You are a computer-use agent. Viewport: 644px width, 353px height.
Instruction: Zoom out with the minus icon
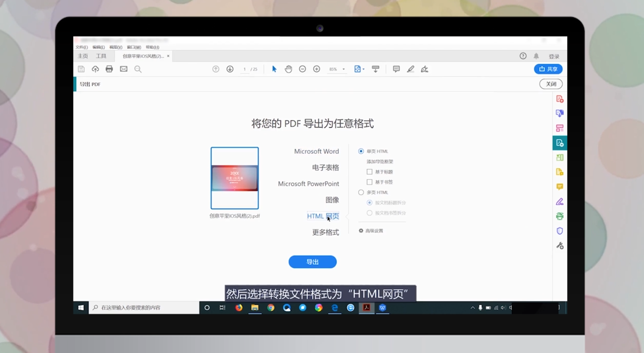pos(303,69)
